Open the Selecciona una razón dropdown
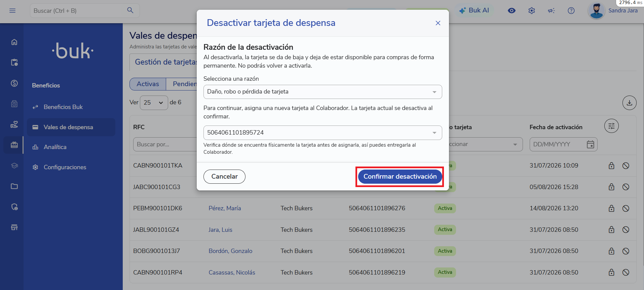The height and width of the screenshot is (290, 644). point(323,92)
